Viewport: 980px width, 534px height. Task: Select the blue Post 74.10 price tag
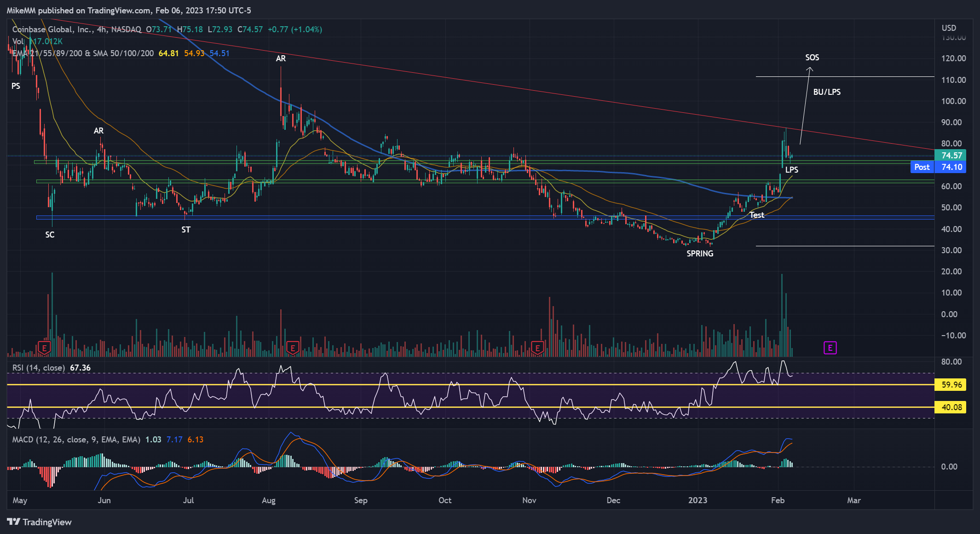[x=938, y=167]
